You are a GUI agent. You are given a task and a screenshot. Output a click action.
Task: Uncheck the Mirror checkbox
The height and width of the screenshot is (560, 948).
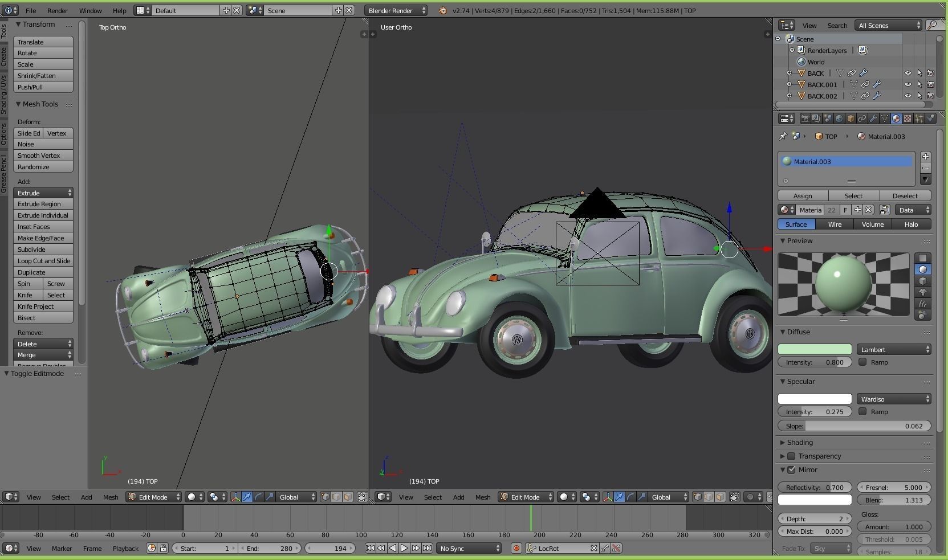(x=791, y=469)
